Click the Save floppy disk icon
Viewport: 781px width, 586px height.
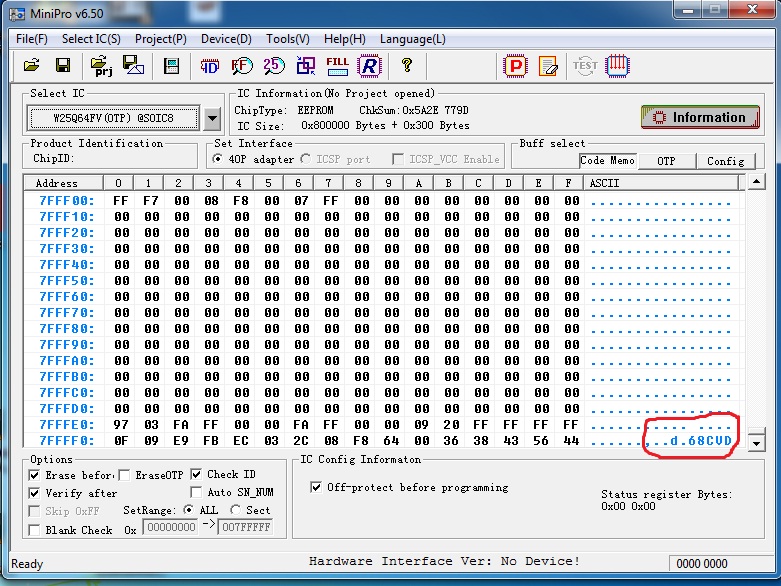point(62,66)
